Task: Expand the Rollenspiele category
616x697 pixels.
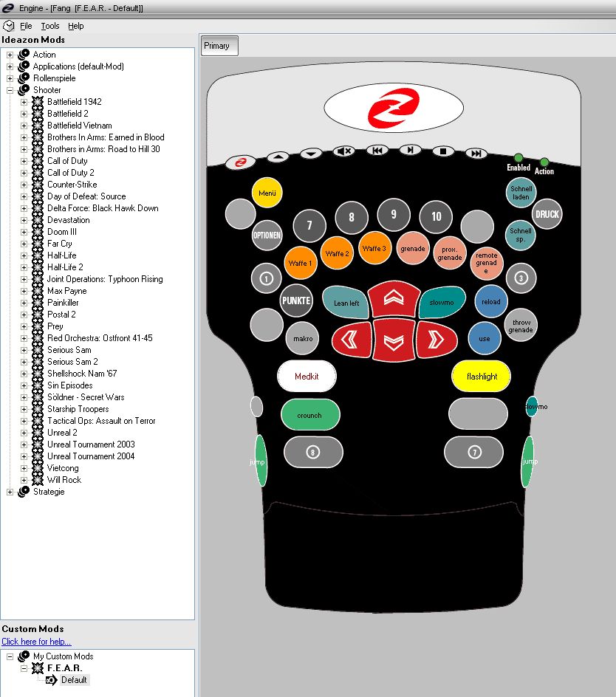Action: point(10,78)
